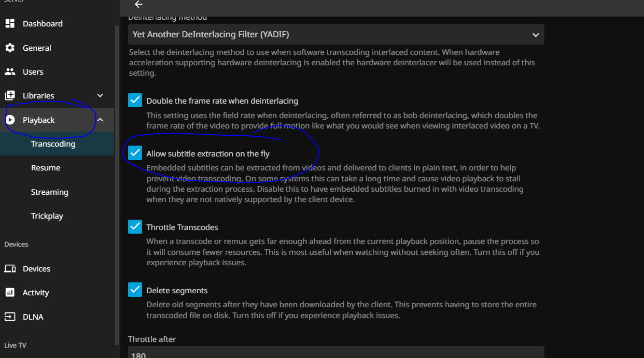
Task: Open the Trickplay settings page
Action: [47, 216]
